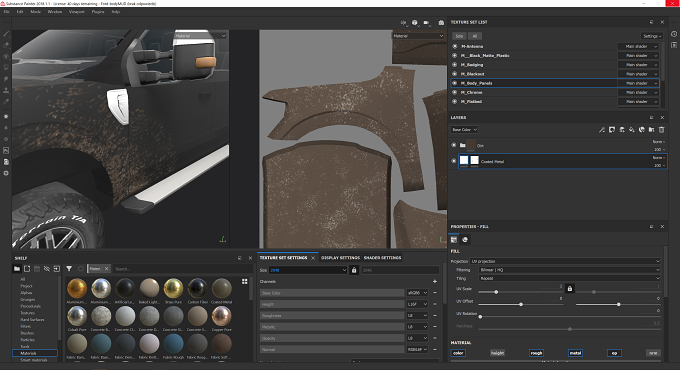
Task: Click the symmetry icon above viewport
Action: click(403, 23)
